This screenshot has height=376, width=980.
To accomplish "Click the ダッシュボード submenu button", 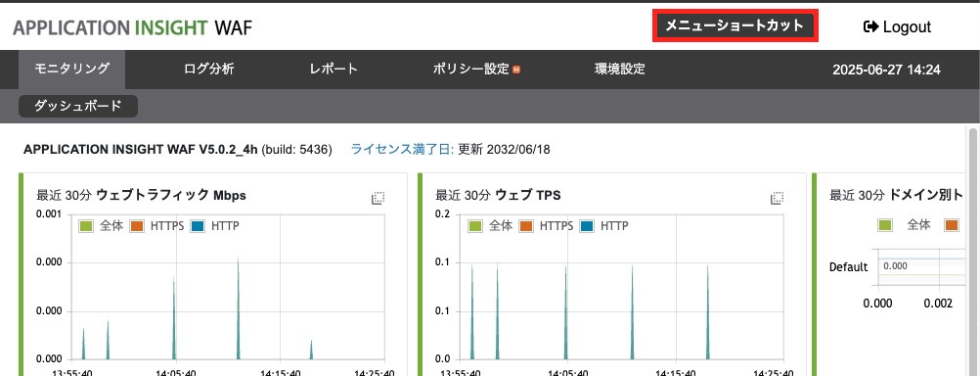I will coord(78,107).
